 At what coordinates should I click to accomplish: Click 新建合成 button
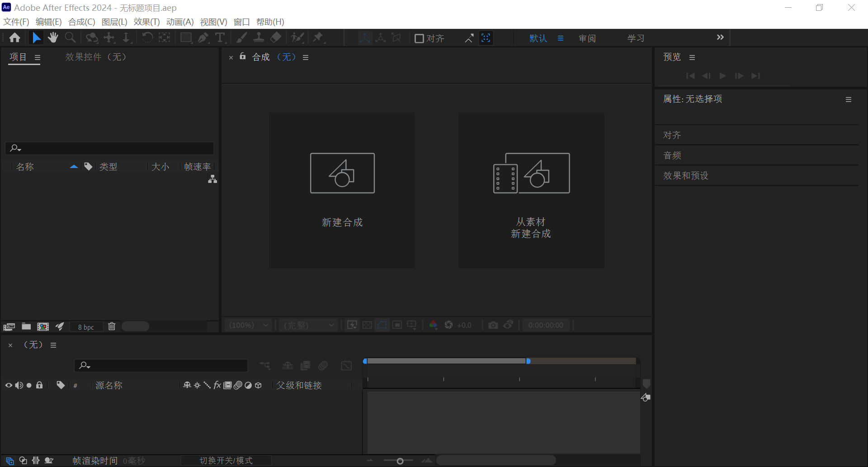342,190
